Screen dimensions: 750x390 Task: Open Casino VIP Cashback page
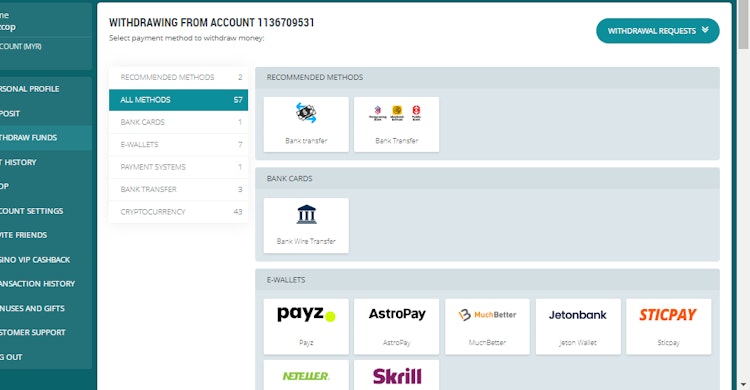(46, 260)
